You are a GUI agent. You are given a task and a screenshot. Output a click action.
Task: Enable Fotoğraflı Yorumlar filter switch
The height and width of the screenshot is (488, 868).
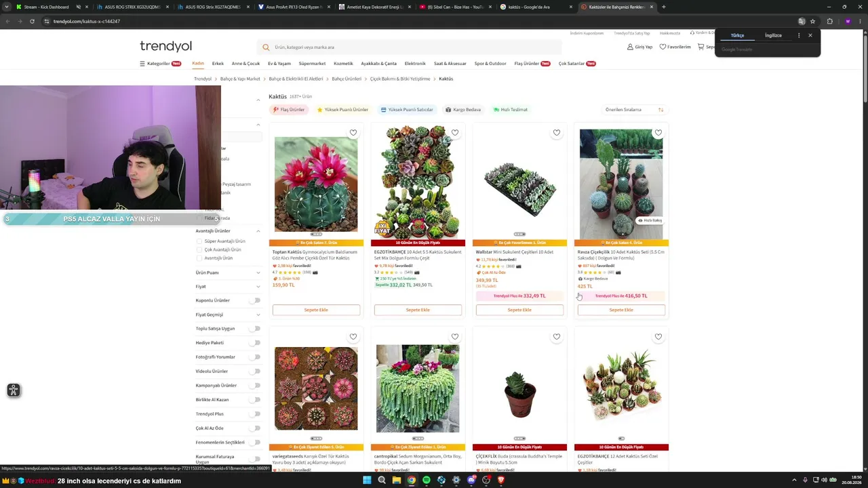click(x=255, y=357)
